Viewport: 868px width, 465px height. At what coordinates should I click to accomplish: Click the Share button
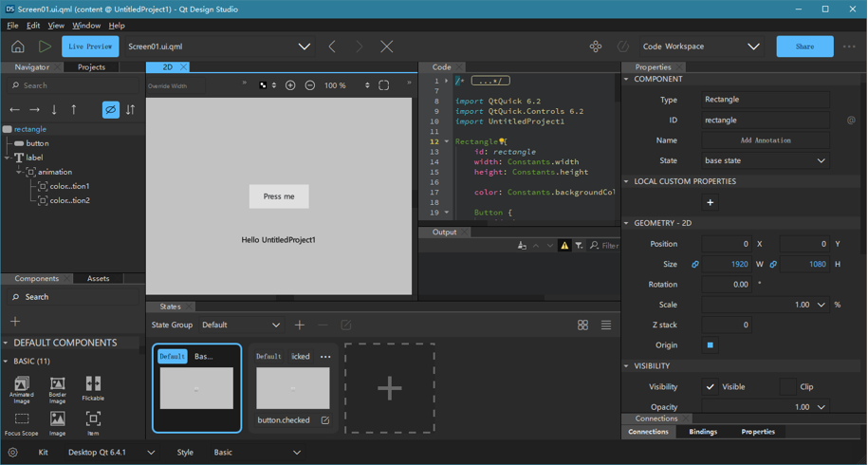(x=804, y=46)
